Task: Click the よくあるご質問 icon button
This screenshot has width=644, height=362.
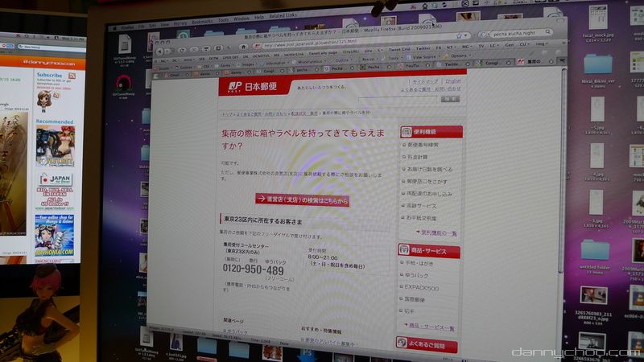Action: pos(402,343)
